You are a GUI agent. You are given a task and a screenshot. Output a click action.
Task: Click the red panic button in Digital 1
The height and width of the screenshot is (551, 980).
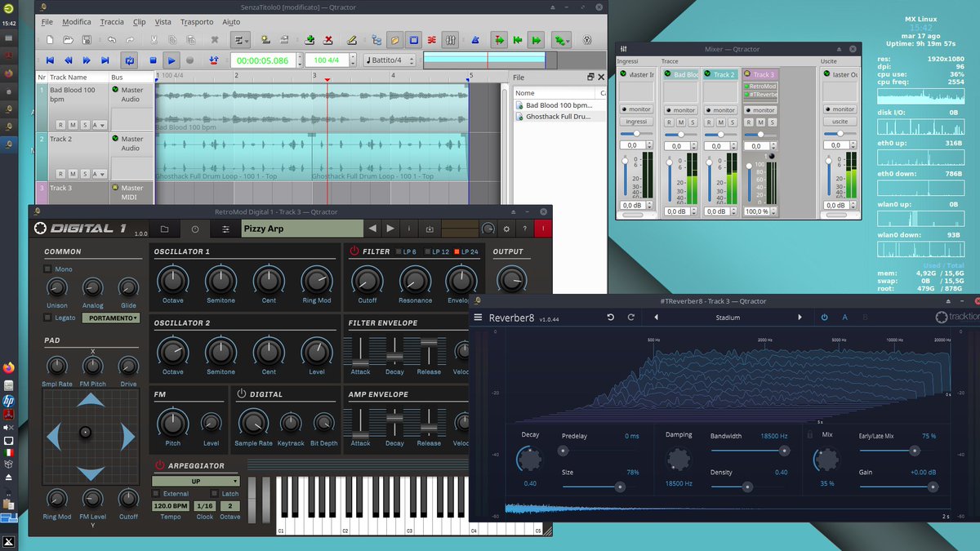[x=543, y=229]
